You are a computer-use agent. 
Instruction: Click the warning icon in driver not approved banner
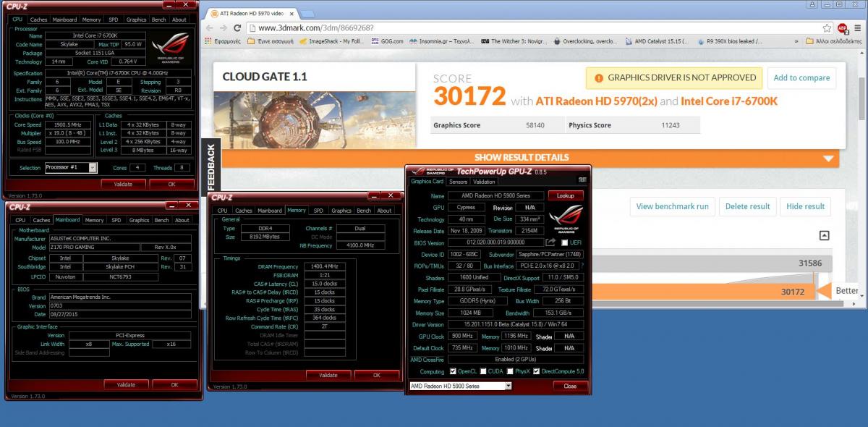(598, 77)
